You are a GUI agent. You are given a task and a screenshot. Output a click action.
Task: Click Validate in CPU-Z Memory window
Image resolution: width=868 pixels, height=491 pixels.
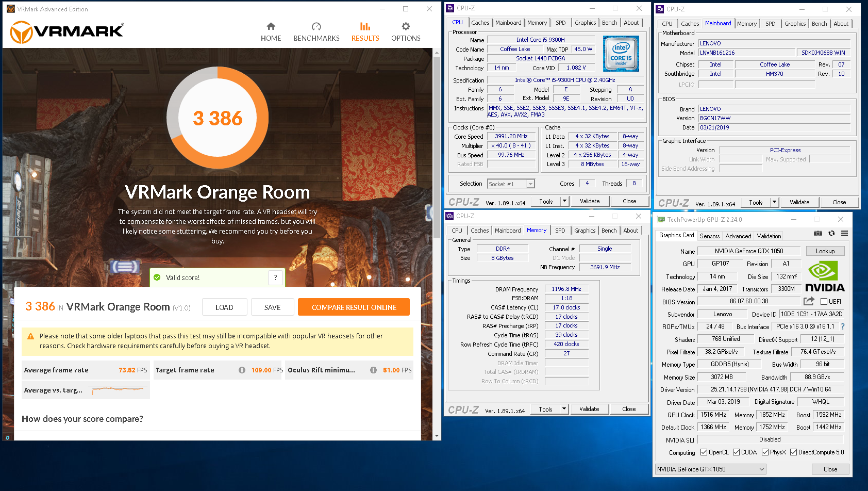pyautogui.click(x=589, y=409)
